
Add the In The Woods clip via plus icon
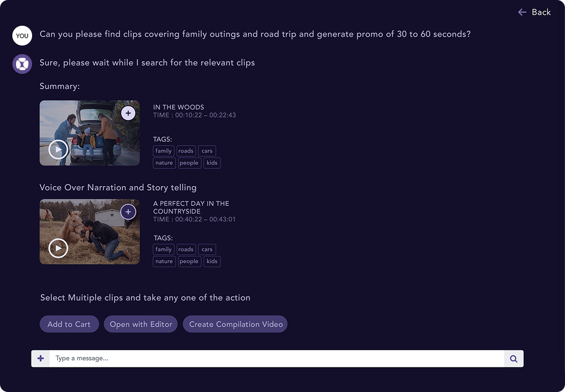[x=128, y=113]
